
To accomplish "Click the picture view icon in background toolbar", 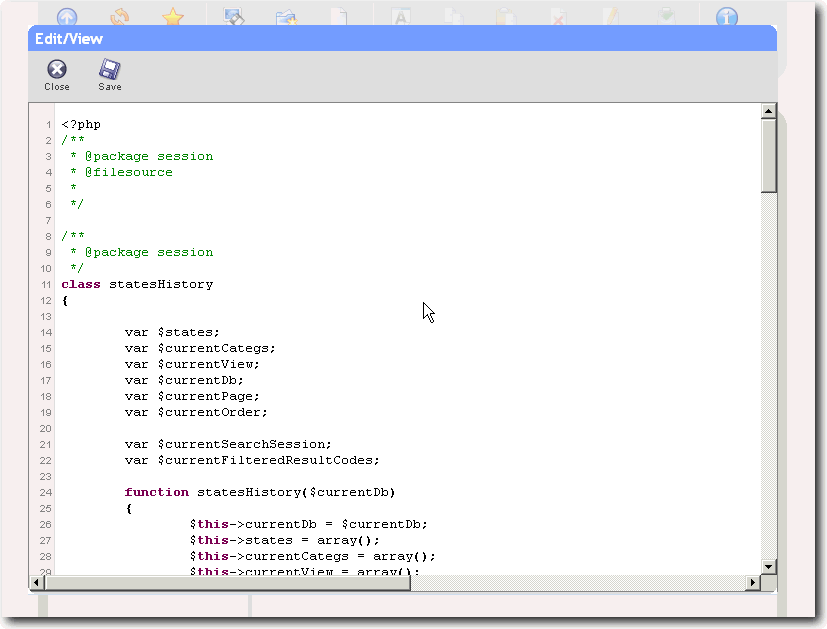I will click(234, 17).
